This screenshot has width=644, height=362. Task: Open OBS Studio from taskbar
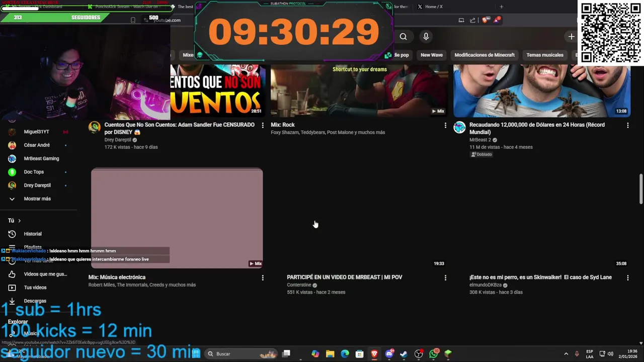pyautogui.click(x=419, y=354)
